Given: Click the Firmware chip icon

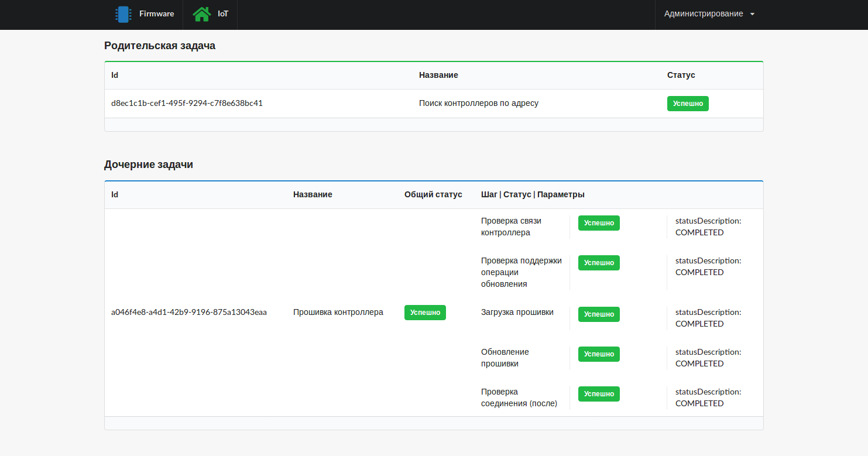Looking at the screenshot, I should click(x=123, y=14).
